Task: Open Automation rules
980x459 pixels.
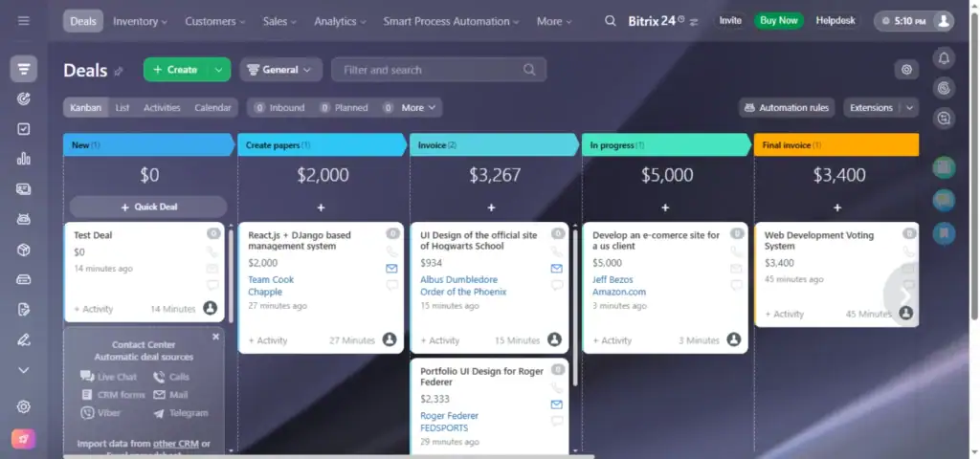Action: [x=787, y=107]
